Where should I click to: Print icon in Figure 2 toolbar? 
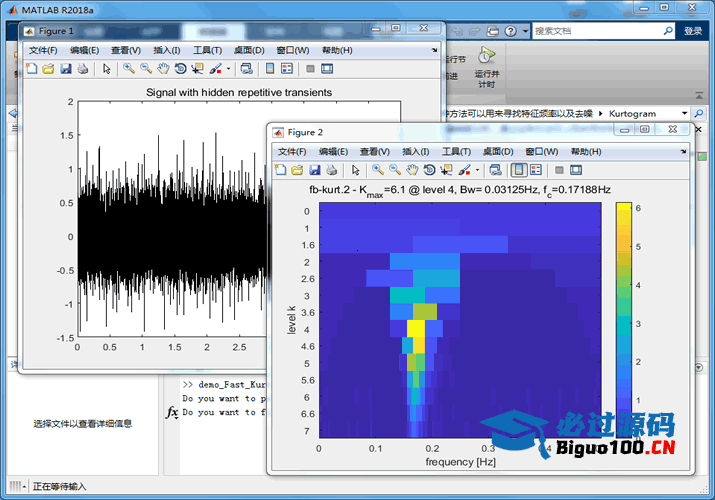(x=332, y=170)
